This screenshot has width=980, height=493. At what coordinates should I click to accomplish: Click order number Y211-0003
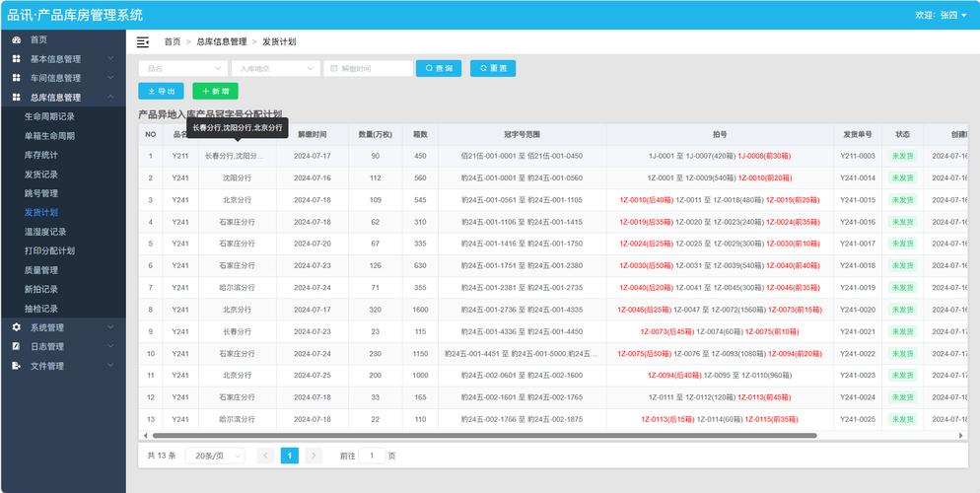(858, 156)
